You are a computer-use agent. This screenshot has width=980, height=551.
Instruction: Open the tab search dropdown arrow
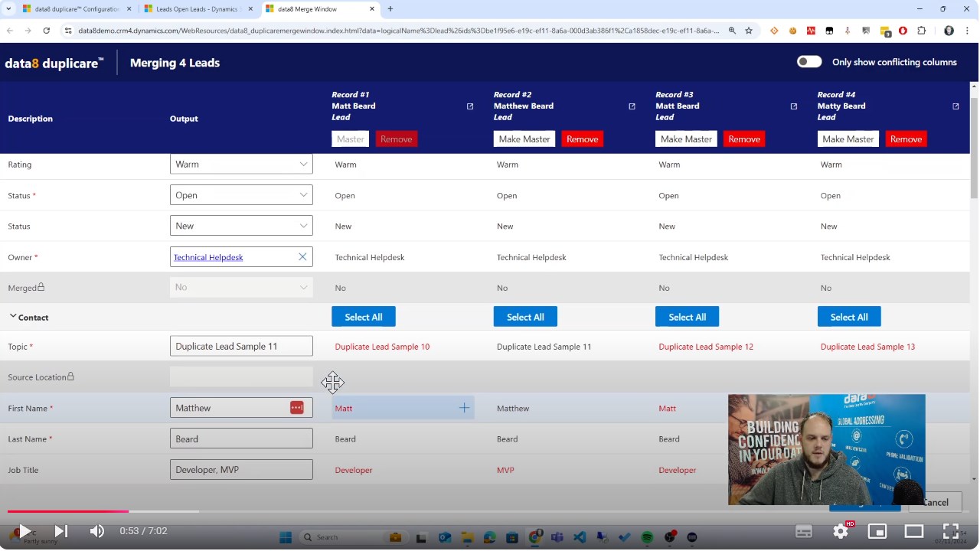point(8,9)
